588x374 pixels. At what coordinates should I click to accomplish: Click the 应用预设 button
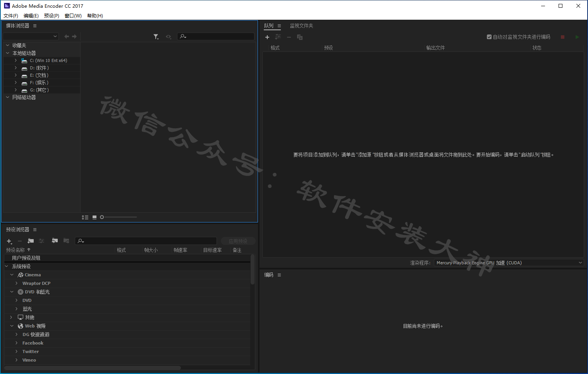[x=238, y=241]
